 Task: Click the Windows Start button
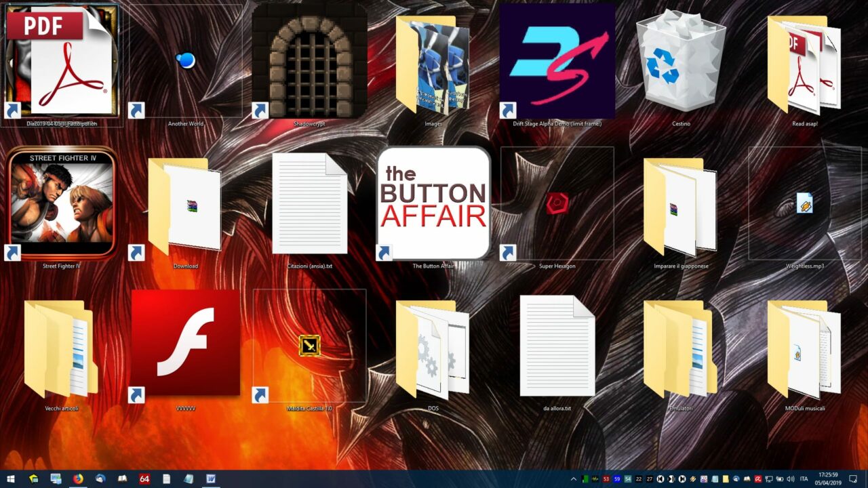click(x=11, y=479)
